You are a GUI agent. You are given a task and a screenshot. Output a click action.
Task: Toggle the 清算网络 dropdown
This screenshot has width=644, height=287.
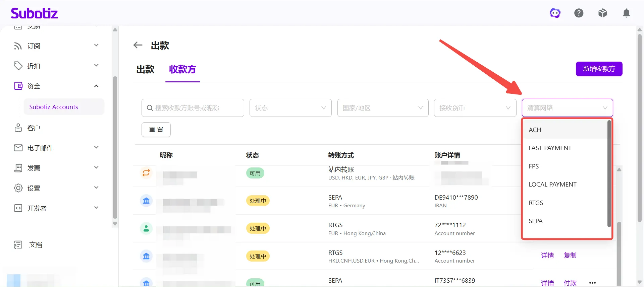[567, 108]
